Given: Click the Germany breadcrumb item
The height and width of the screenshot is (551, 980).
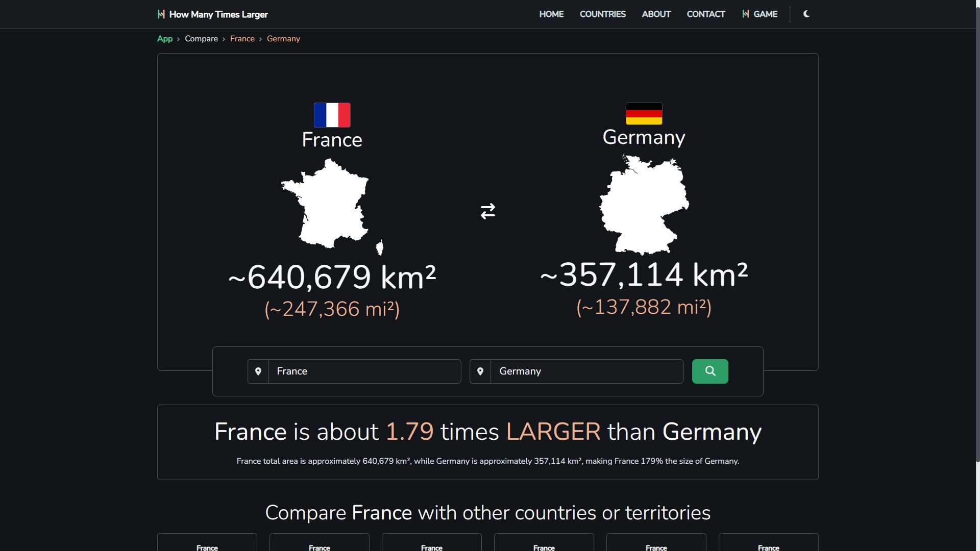Looking at the screenshot, I should pos(283,38).
